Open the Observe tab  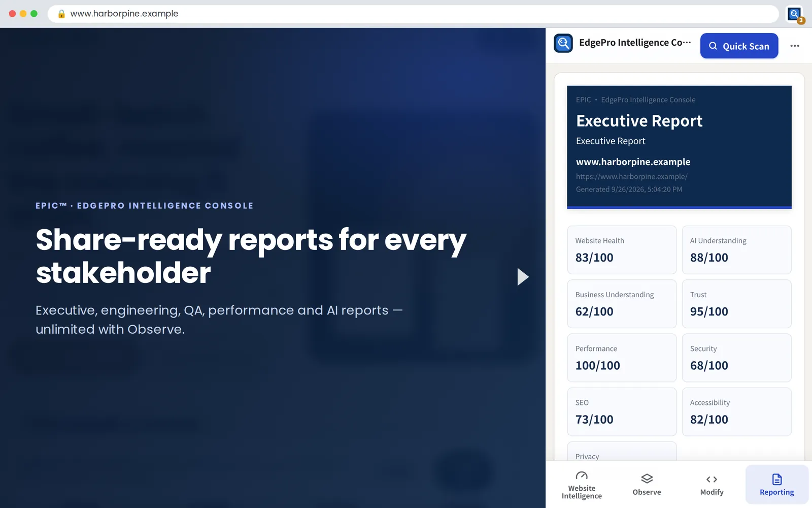(x=647, y=485)
